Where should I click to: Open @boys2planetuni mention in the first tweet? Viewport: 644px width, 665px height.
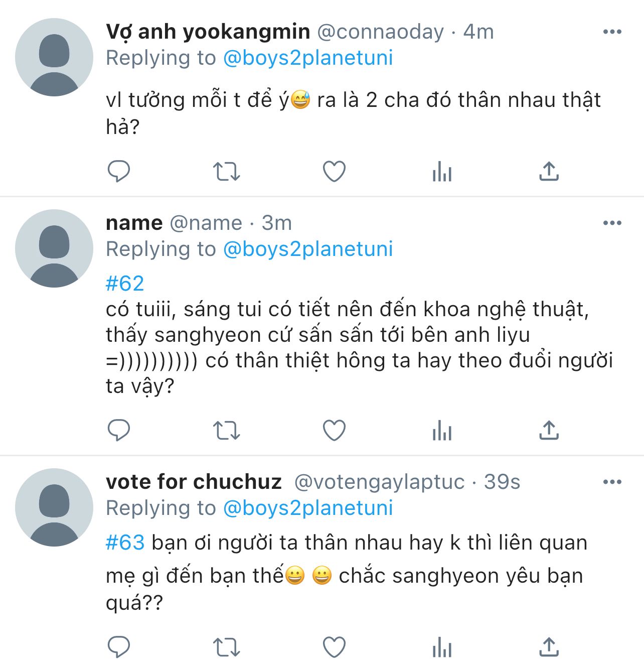tap(307, 58)
